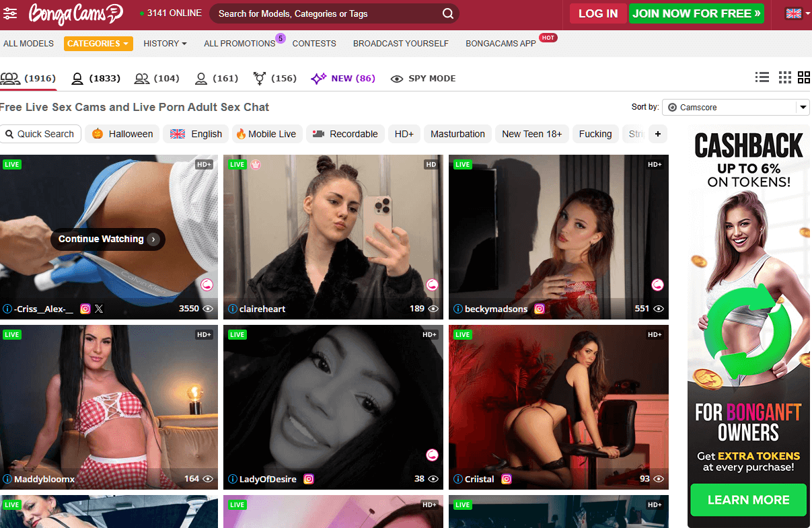Select the large grid view icon

click(x=804, y=77)
